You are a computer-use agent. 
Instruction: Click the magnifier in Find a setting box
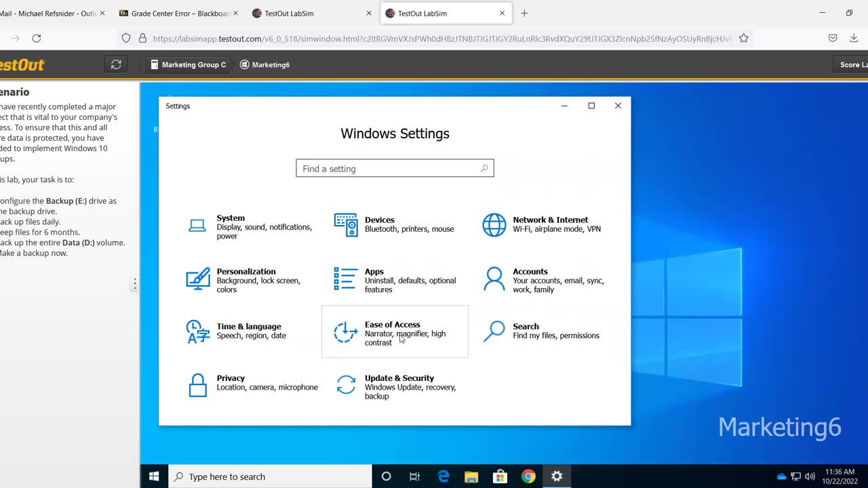point(484,169)
